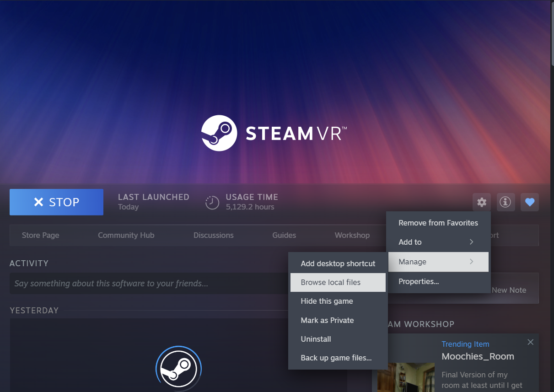
Task: Open the Store Page tab
Action: click(41, 235)
